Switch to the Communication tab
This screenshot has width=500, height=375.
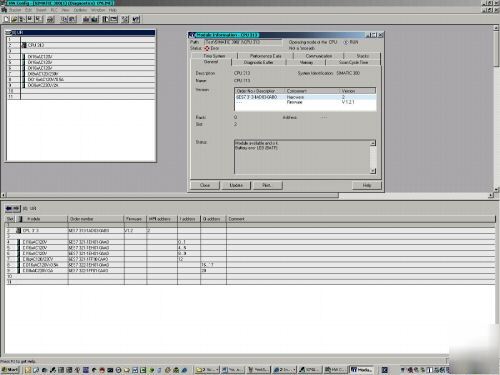(x=319, y=56)
